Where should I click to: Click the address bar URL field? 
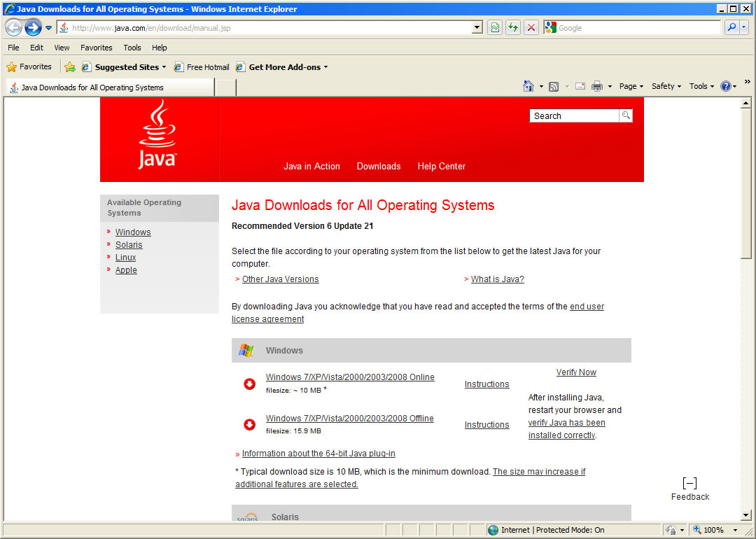[x=264, y=28]
